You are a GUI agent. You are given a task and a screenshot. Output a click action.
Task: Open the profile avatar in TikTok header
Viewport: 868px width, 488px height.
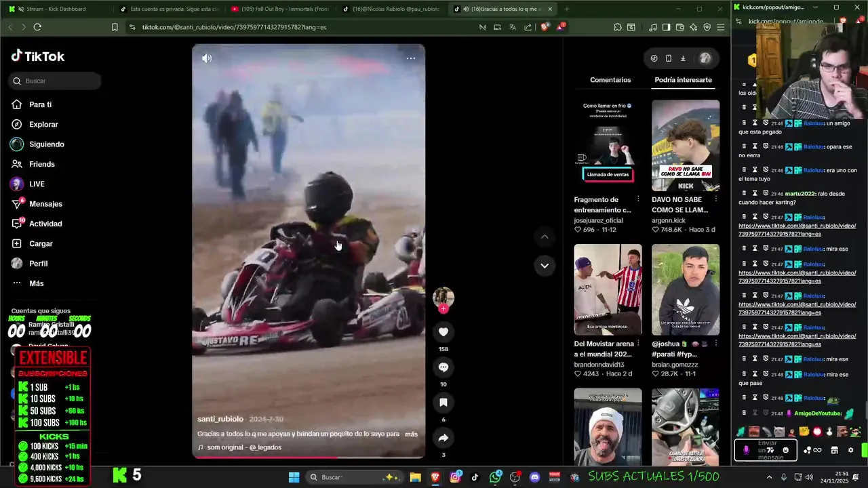tap(705, 58)
